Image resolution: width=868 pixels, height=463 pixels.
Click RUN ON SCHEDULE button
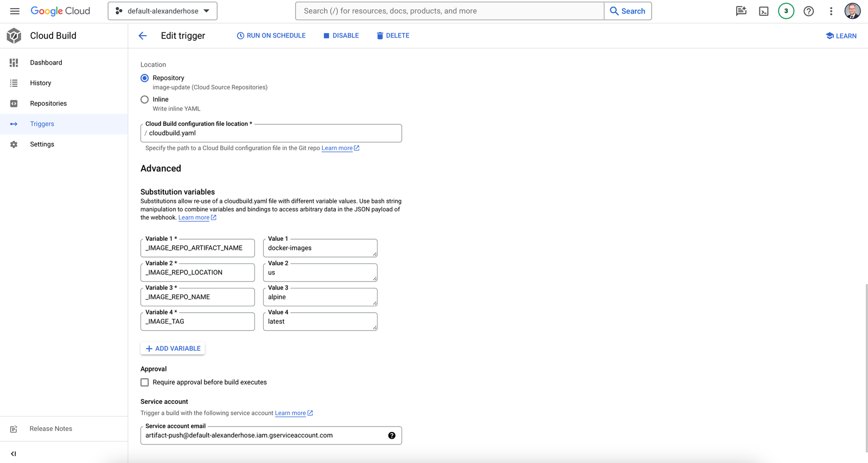pyautogui.click(x=271, y=36)
